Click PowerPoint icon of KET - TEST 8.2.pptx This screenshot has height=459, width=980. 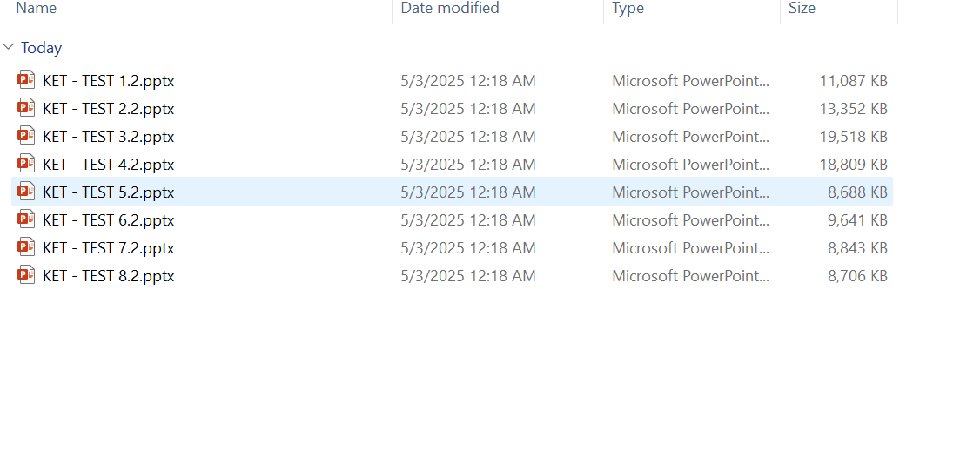pos(26,276)
